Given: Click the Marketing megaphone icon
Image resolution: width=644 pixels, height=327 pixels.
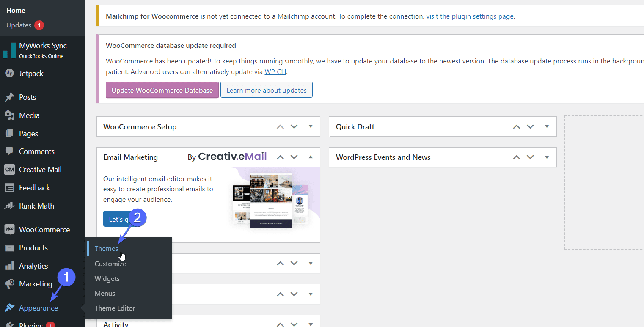Looking at the screenshot, I should pyautogui.click(x=9, y=284).
